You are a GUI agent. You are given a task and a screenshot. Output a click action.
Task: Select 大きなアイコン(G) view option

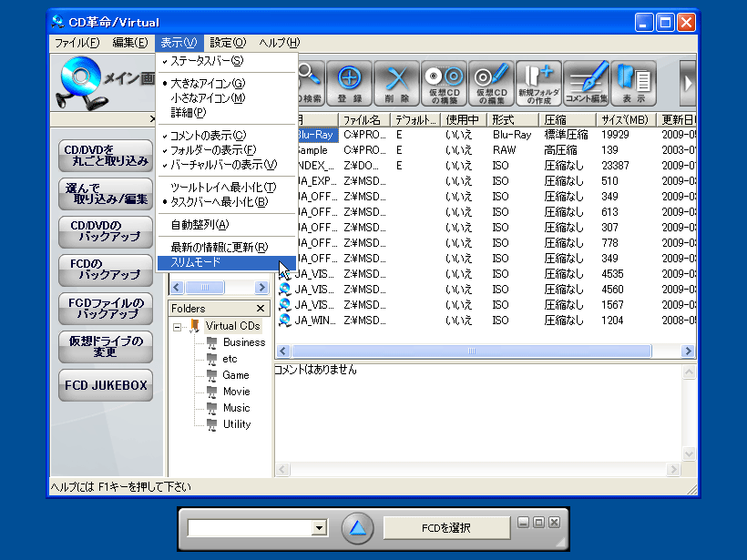pyautogui.click(x=227, y=84)
